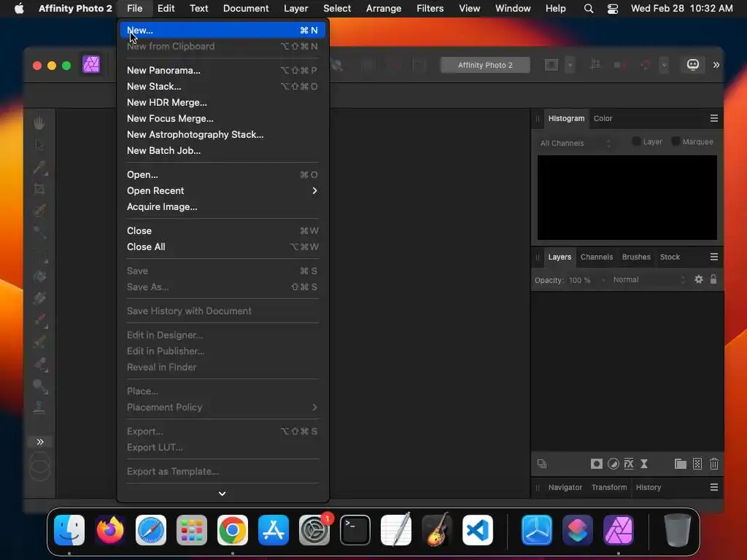Choose New Astrophotography Stack... menu item
Screen dimensions: 747x560
[x=222, y=134]
